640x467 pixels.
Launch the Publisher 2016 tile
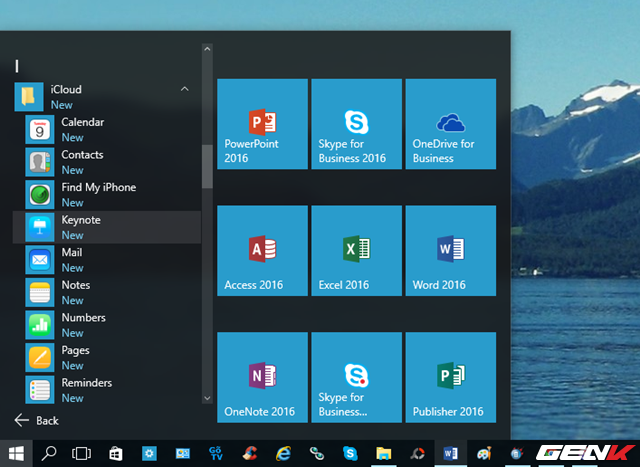point(450,377)
